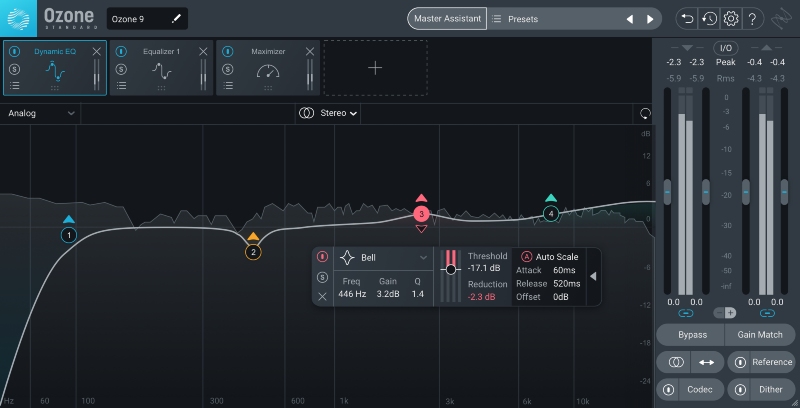This screenshot has height=408, width=800.
Task: Open settings with the gear icon
Action: 731,18
